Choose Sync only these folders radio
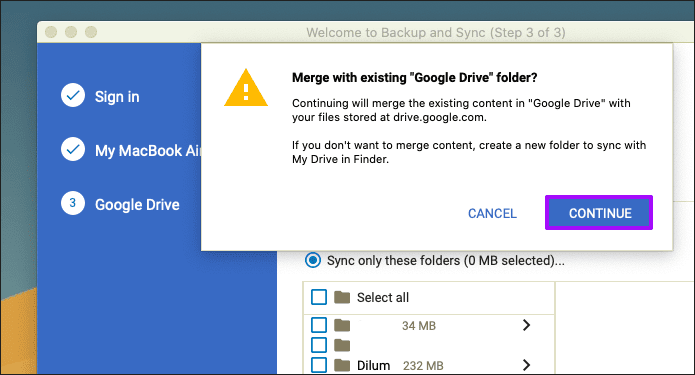The image size is (695, 375). pos(313,260)
